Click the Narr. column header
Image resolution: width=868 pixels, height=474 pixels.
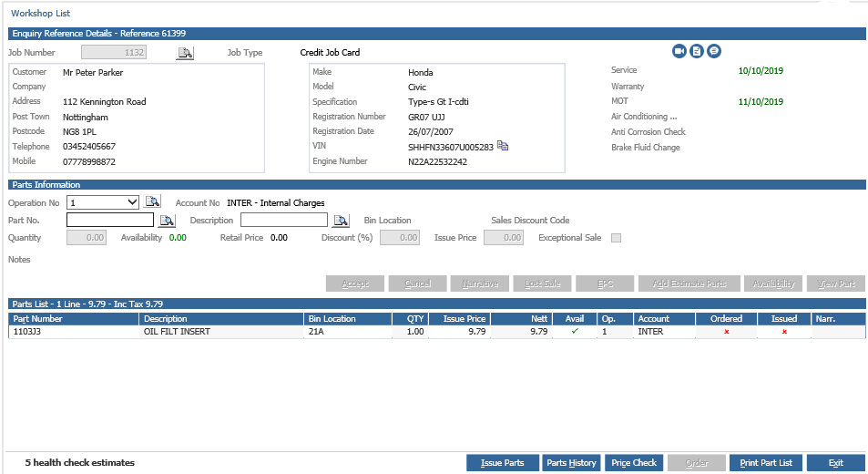click(838, 319)
